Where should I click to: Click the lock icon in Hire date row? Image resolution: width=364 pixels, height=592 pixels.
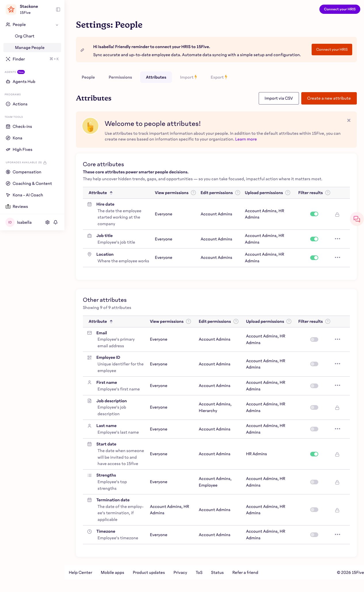tap(337, 215)
